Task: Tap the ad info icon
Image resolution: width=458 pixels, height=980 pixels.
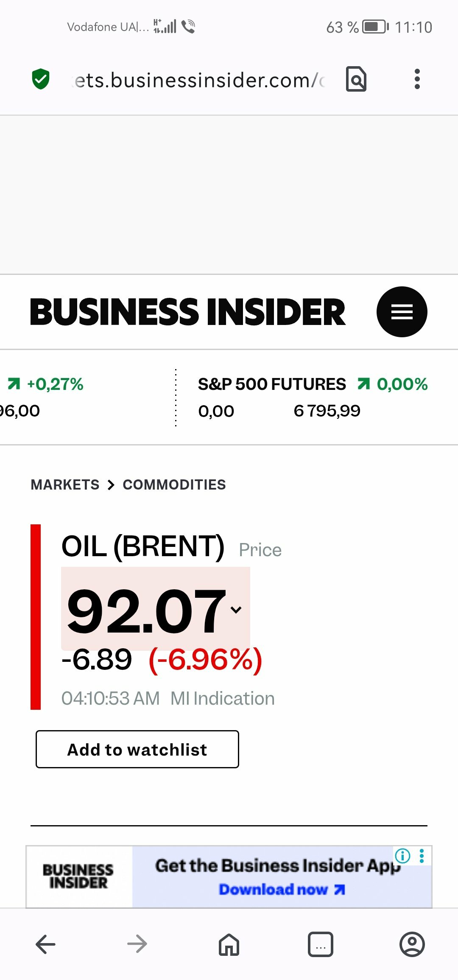Action: 402,856
